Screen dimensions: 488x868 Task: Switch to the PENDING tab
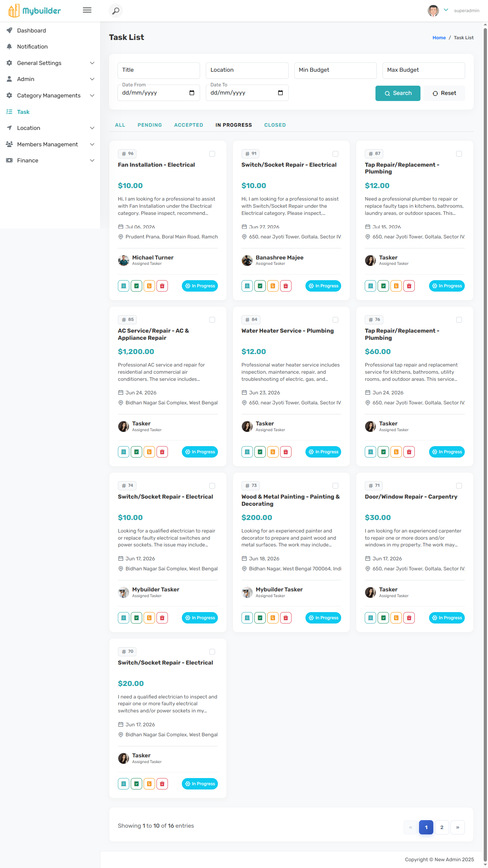150,125
